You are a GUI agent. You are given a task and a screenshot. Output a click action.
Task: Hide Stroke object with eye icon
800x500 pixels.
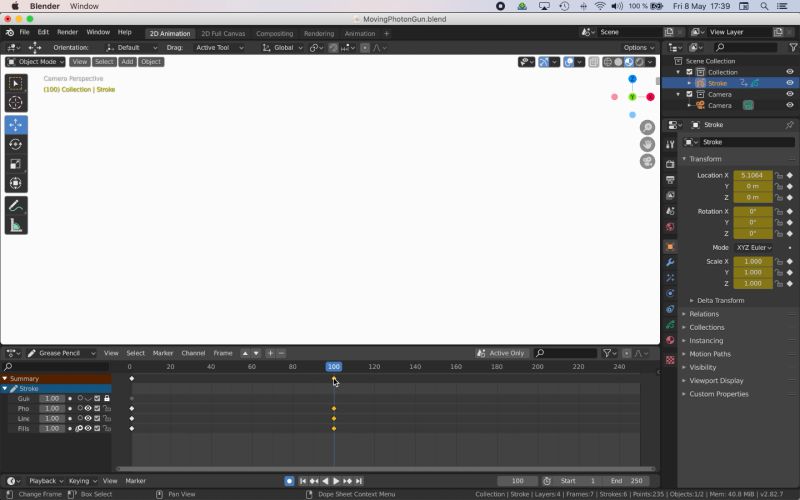tap(790, 83)
